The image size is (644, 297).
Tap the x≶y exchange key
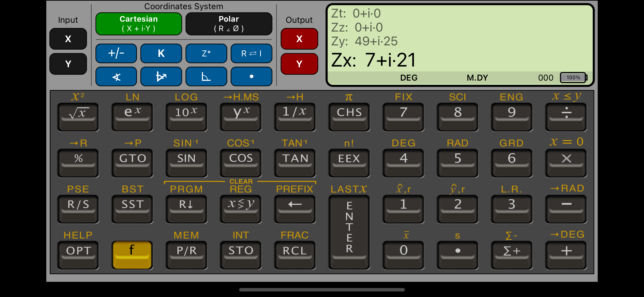coord(241,209)
